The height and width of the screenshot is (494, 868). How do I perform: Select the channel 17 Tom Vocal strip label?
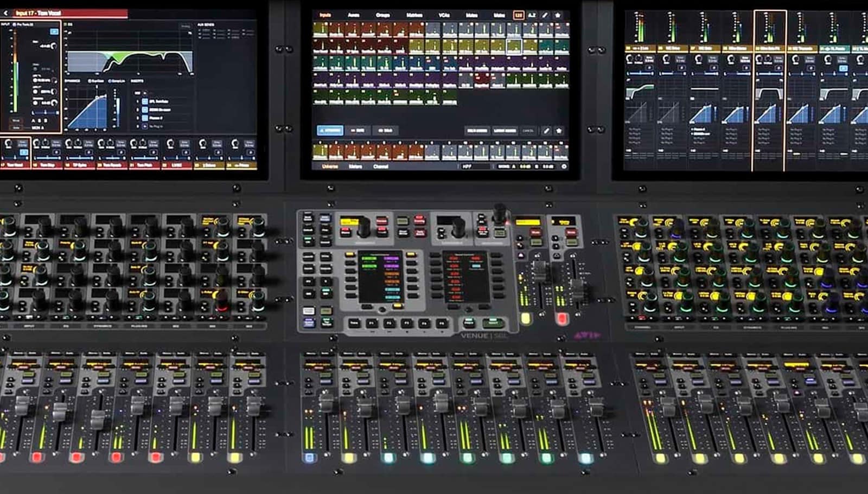coord(15,165)
